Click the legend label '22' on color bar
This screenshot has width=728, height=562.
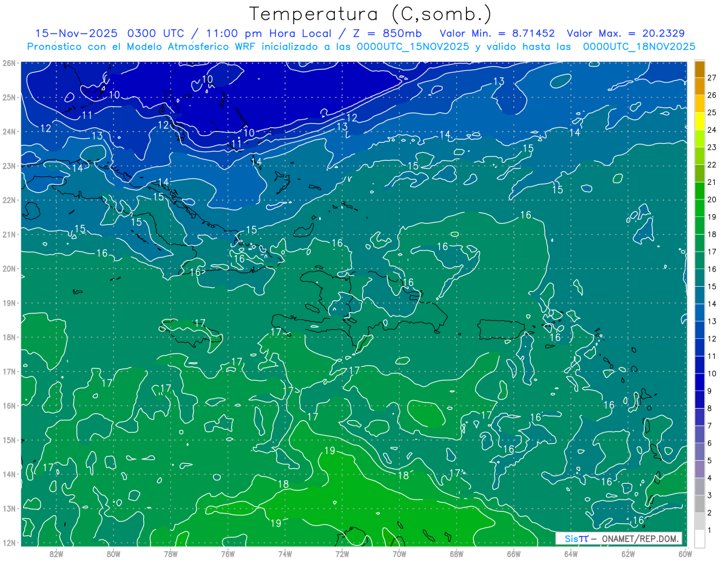(712, 164)
